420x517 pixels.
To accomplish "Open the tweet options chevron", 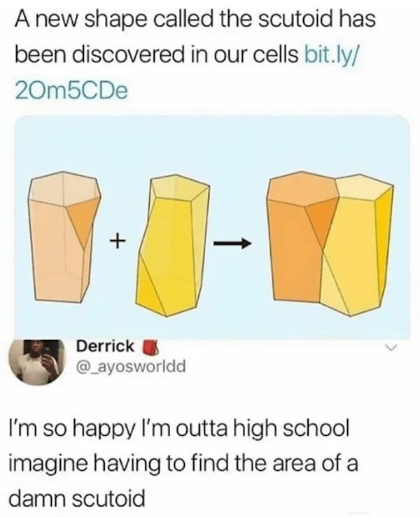I will pos(390,348).
